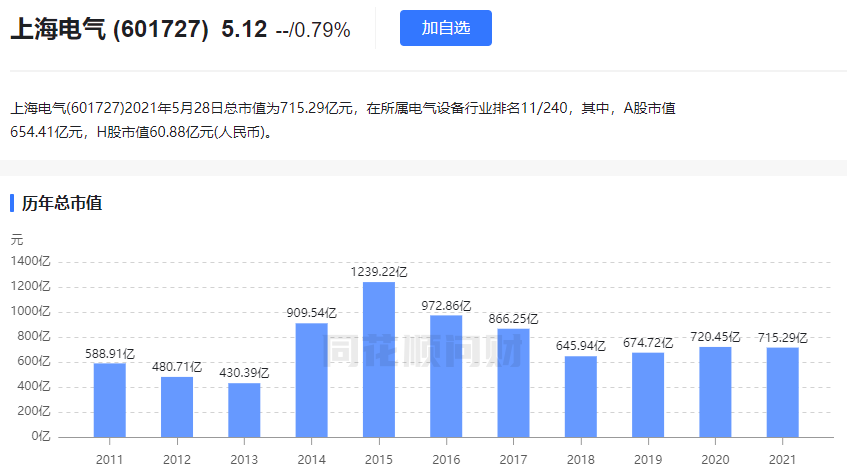
Task: Click the 2018 bar in chart
Action: [x=581, y=397]
